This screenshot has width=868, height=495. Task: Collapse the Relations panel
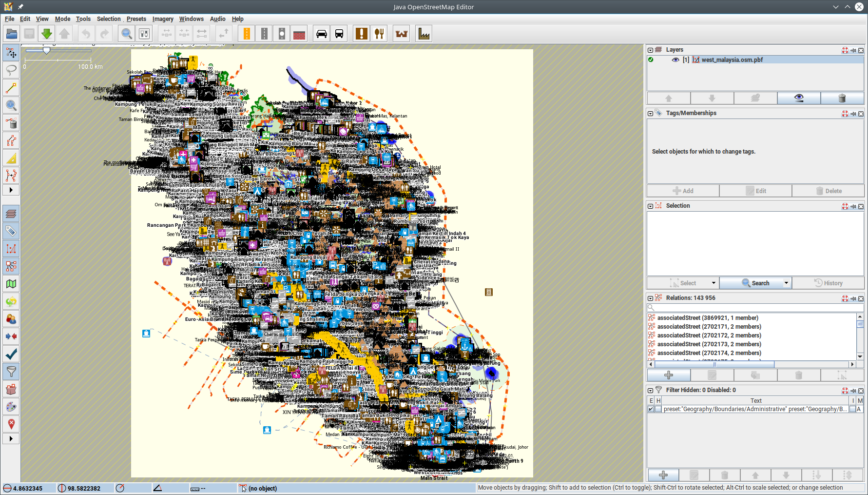pos(650,298)
